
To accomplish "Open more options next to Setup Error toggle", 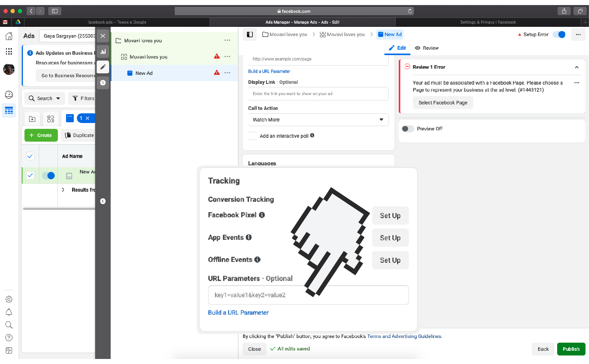I will pyautogui.click(x=578, y=35).
